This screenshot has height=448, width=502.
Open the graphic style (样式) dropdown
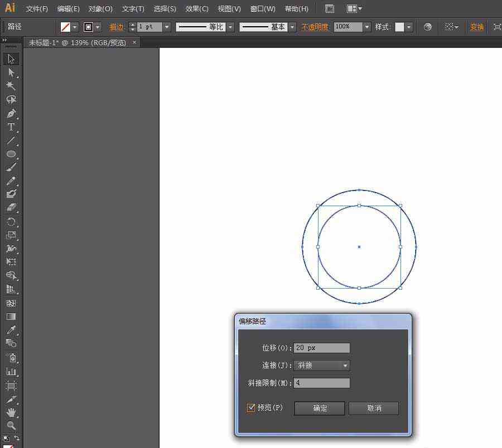(408, 27)
